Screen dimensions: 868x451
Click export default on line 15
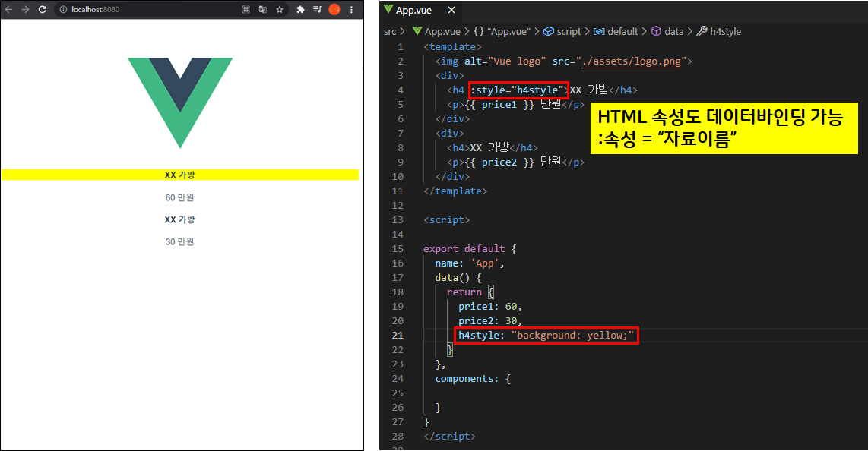(464, 249)
